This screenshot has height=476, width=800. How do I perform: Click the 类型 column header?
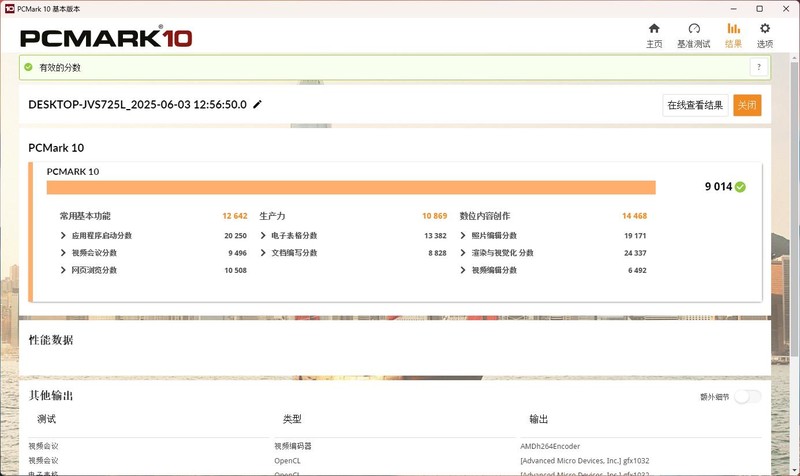click(292, 419)
